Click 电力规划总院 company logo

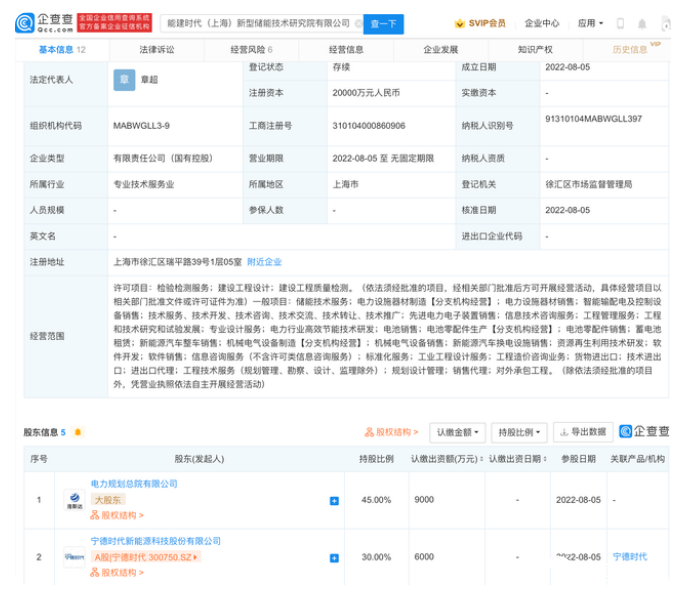(75, 500)
